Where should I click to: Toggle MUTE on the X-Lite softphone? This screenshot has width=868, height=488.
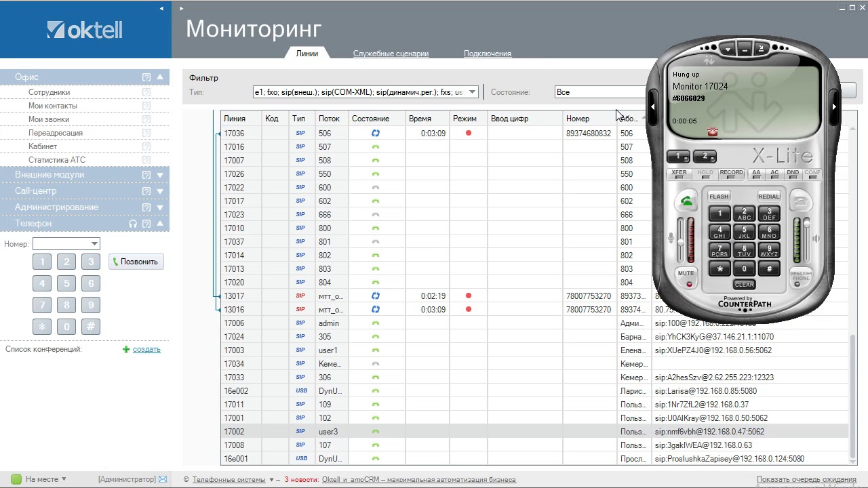[x=686, y=277]
